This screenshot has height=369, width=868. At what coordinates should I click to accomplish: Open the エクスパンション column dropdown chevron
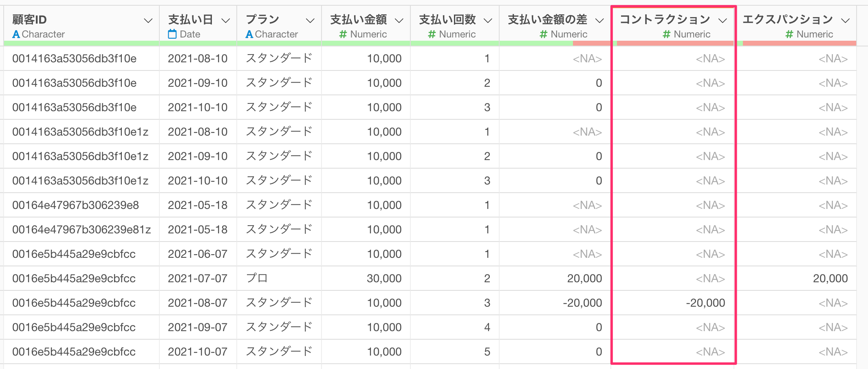(x=846, y=20)
